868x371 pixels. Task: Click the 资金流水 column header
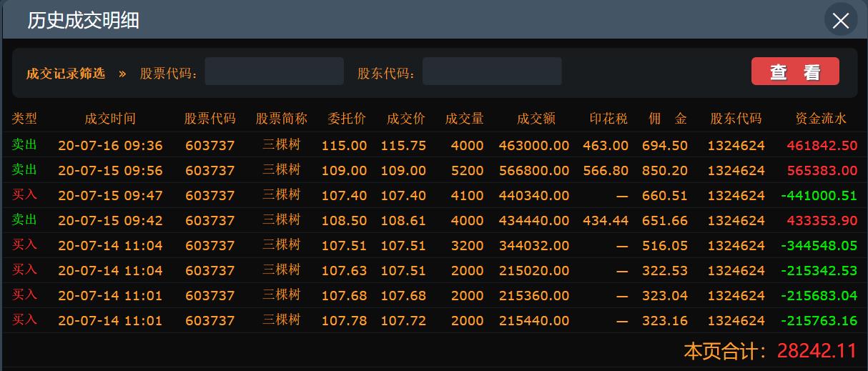[x=821, y=119]
